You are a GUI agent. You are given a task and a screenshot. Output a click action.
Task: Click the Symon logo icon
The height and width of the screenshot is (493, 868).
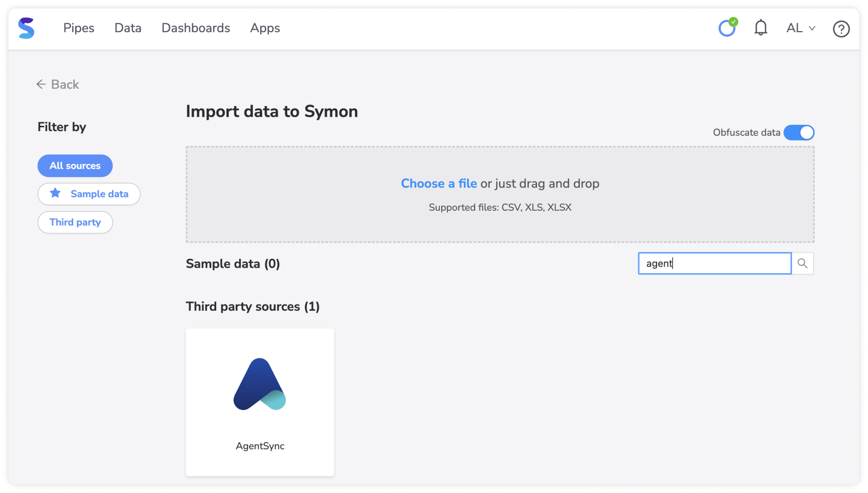(26, 28)
